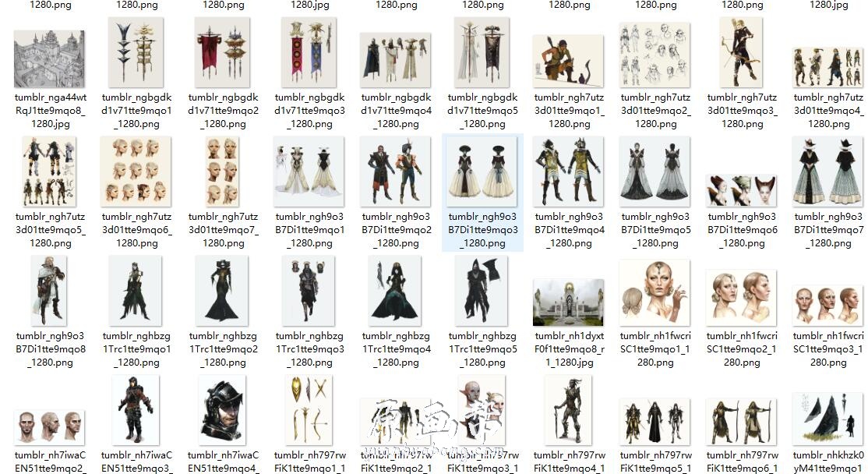Select helmeted face close-up thumbnail nh7iwaCEN51tte9mqo4

tap(223, 410)
